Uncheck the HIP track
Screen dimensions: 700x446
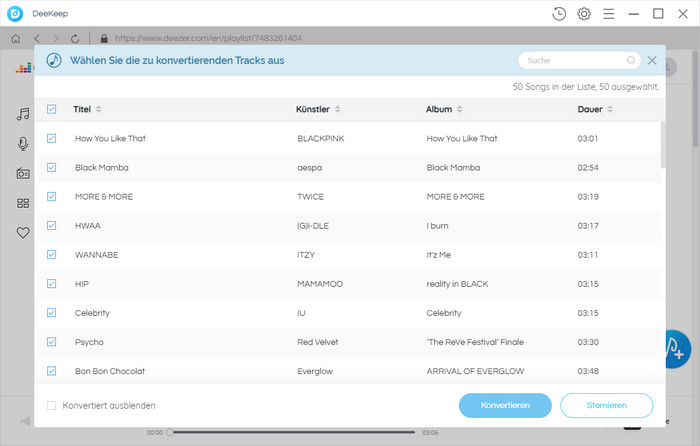click(51, 283)
